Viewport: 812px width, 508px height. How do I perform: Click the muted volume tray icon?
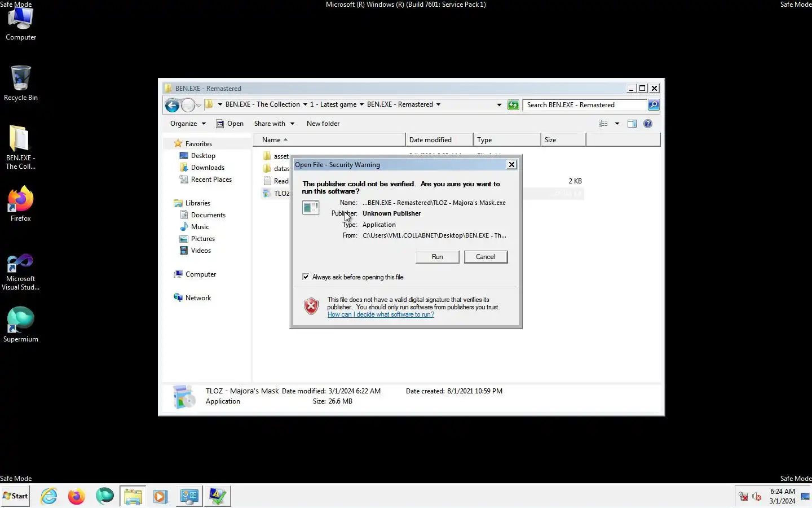pos(757,497)
